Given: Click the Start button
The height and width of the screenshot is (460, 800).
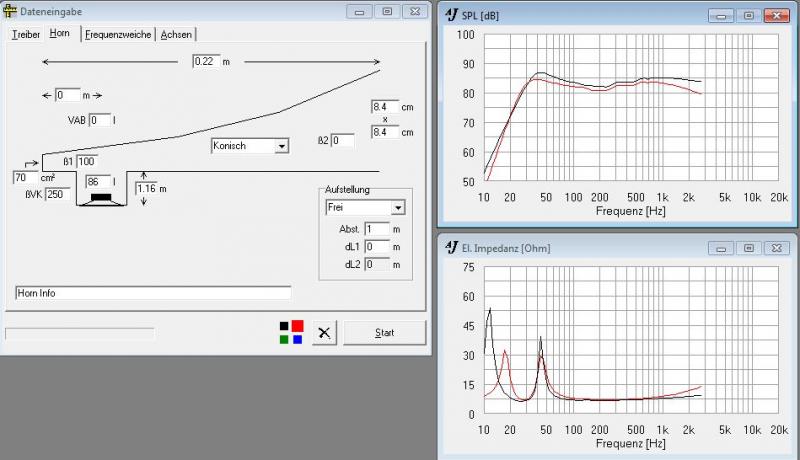Looking at the screenshot, I should pos(385,333).
